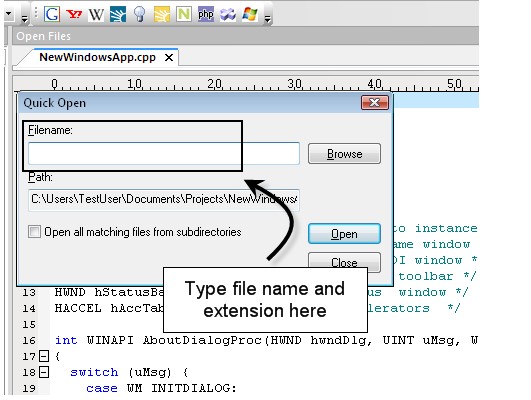This screenshot has height=400, width=531.
Task: Click into the Filename input field
Action: pos(164,154)
